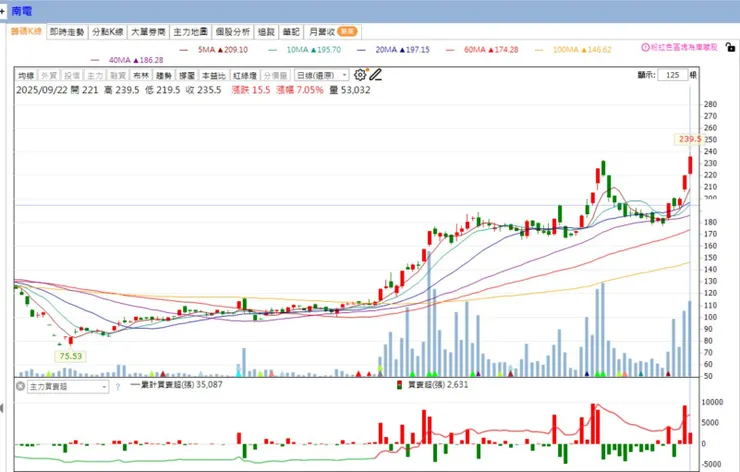Viewport: 740px width, 472px height.
Task: Open the 個股分析 tab
Action: (x=233, y=32)
